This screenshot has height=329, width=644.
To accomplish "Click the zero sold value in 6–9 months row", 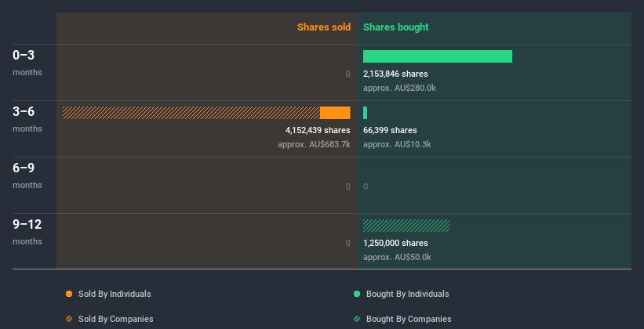I will pyautogui.click(x=348, y=186).
